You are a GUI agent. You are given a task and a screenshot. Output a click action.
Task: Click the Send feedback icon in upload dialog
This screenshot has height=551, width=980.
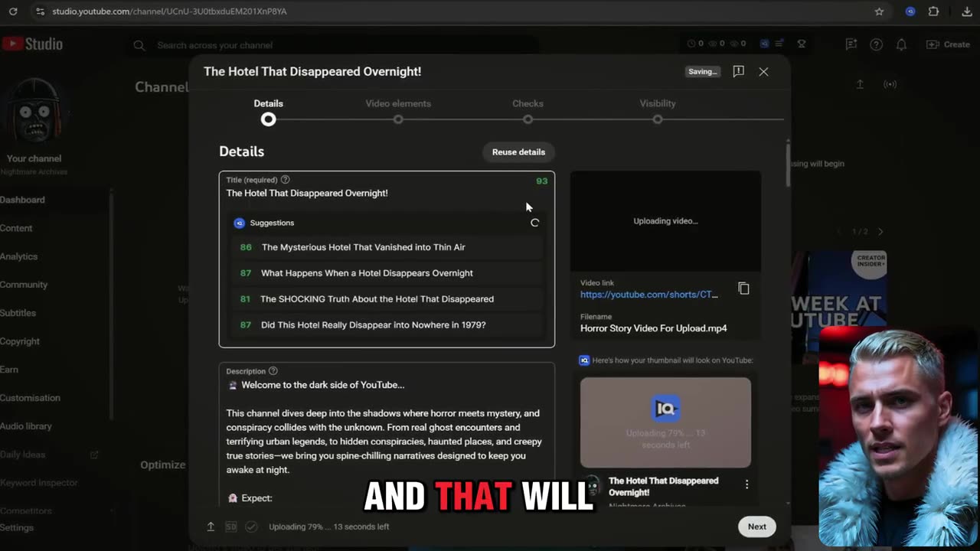pos(738,71)
